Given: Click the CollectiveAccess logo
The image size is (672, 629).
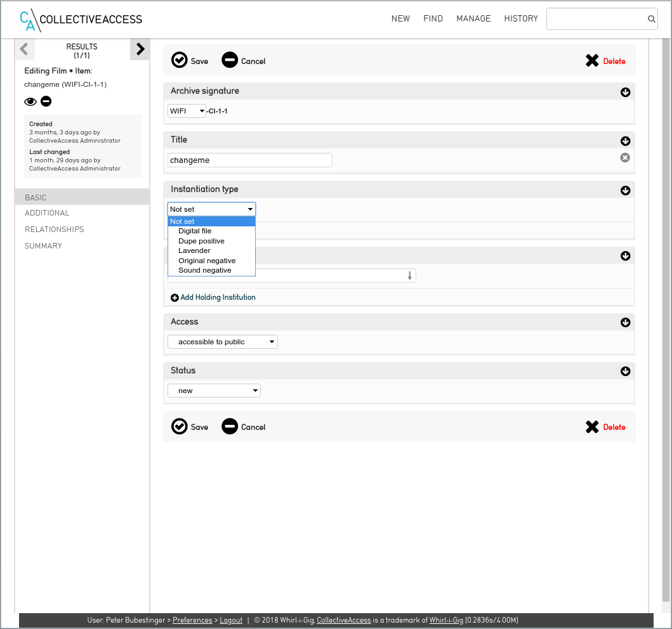Looking at the screenshot, I should pos(81,20).
